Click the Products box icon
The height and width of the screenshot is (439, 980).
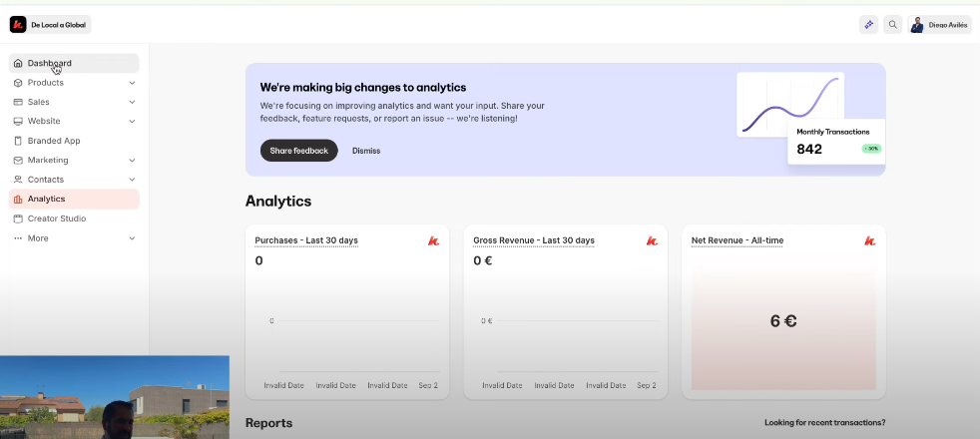tap(18, 83)
